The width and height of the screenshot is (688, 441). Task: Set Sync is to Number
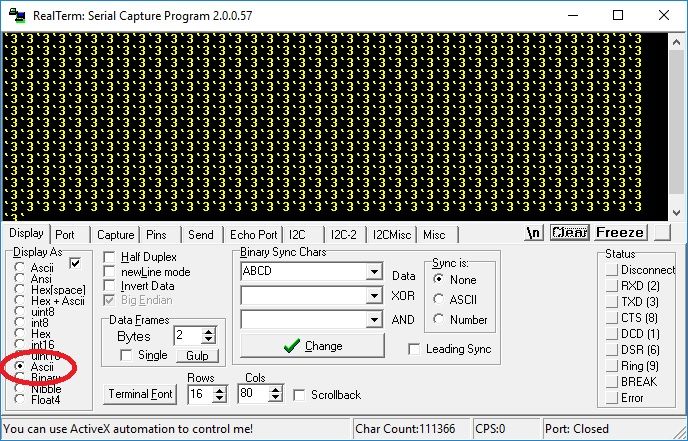(x=438, y=319)
